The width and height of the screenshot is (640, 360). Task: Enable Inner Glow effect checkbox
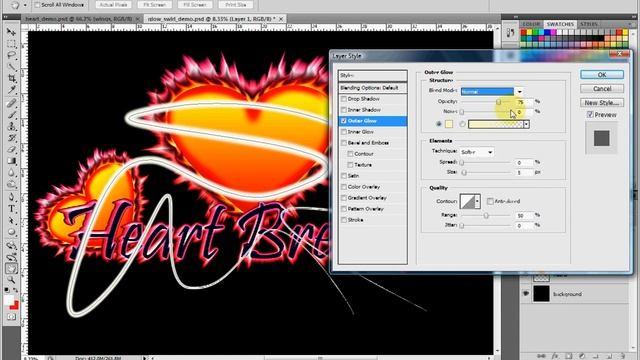344,132
